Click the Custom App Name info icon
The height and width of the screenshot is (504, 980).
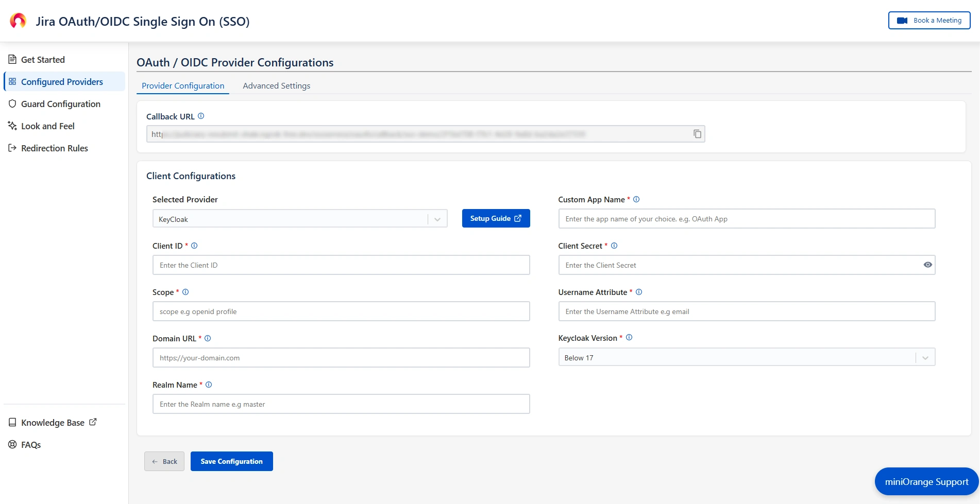point(636,199)
